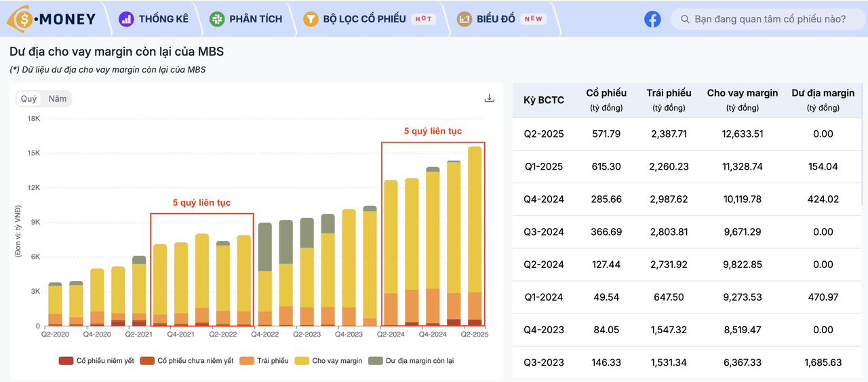Open the Facebook page icon
Screen dimensions: 868x382
click(x=652, y=19)
